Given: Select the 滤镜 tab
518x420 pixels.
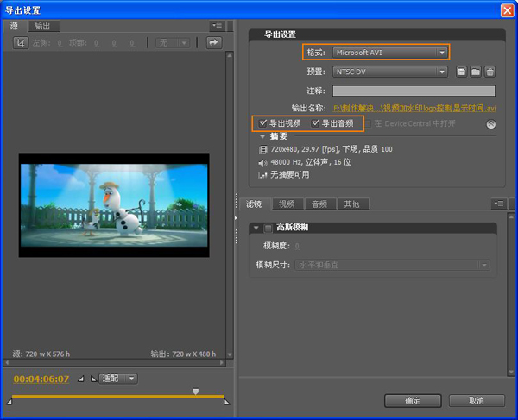Looking at the screenshot, I should (254, 204).
